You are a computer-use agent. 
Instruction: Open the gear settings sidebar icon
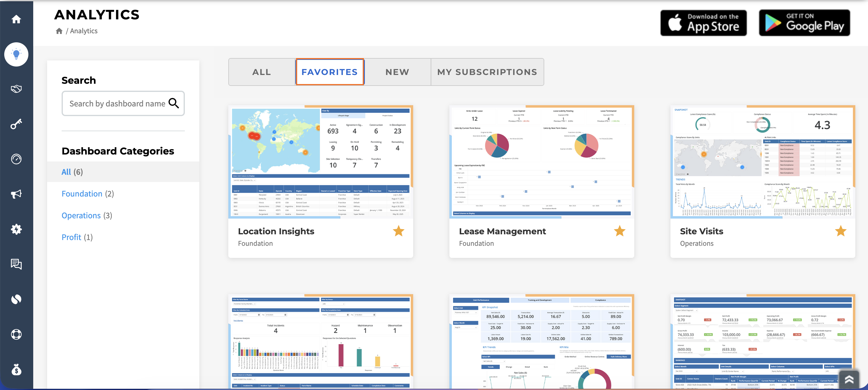16,229
